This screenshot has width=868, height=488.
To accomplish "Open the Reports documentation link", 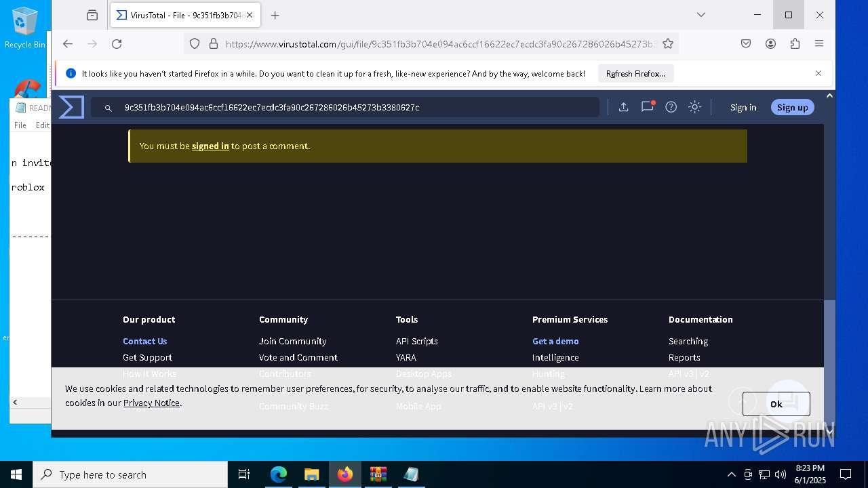I will click(684, 357).
